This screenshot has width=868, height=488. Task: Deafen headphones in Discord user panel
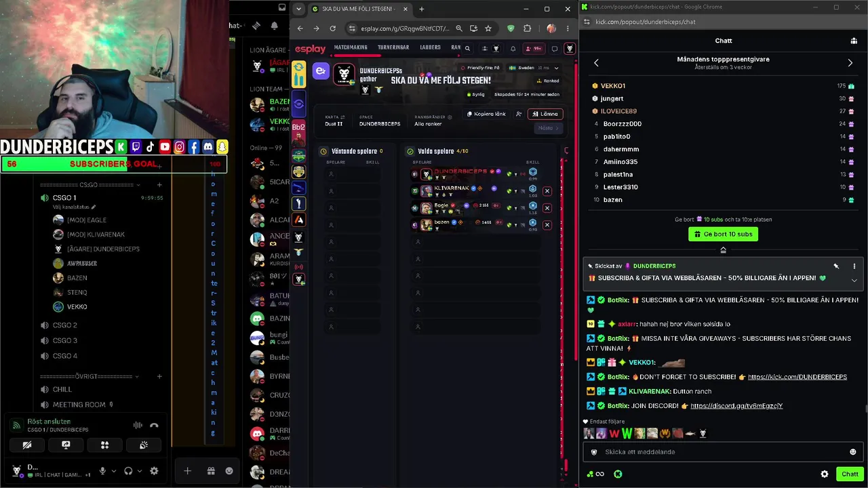click(x=128, y=471)
